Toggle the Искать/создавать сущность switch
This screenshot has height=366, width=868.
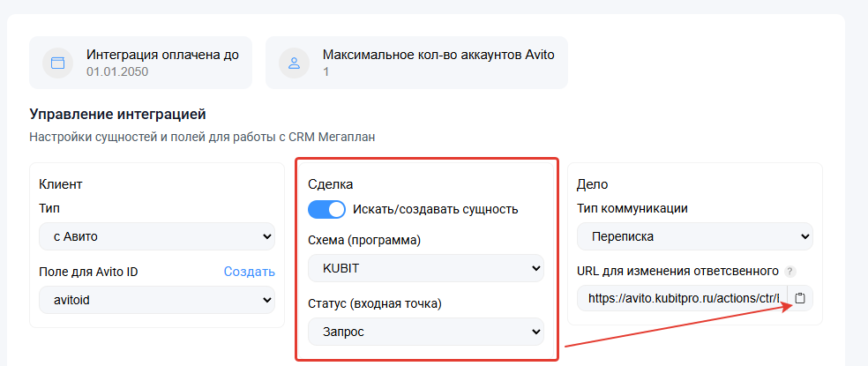click(325, 209)
